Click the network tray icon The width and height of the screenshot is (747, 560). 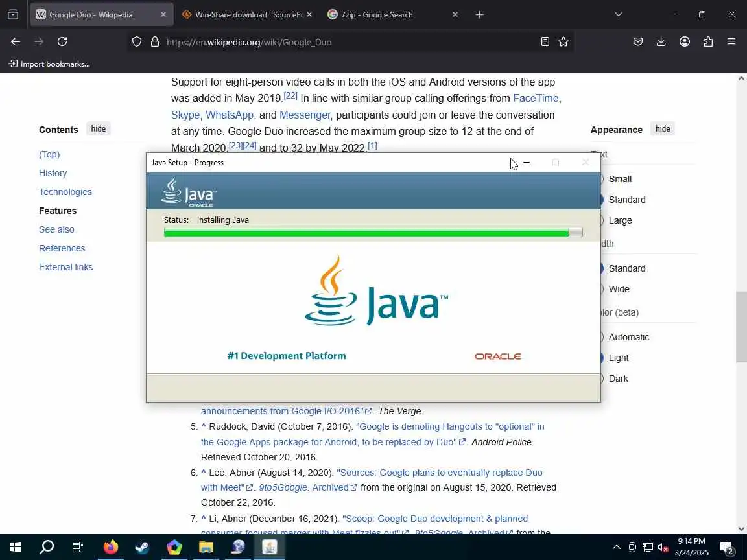coord(647,547)
